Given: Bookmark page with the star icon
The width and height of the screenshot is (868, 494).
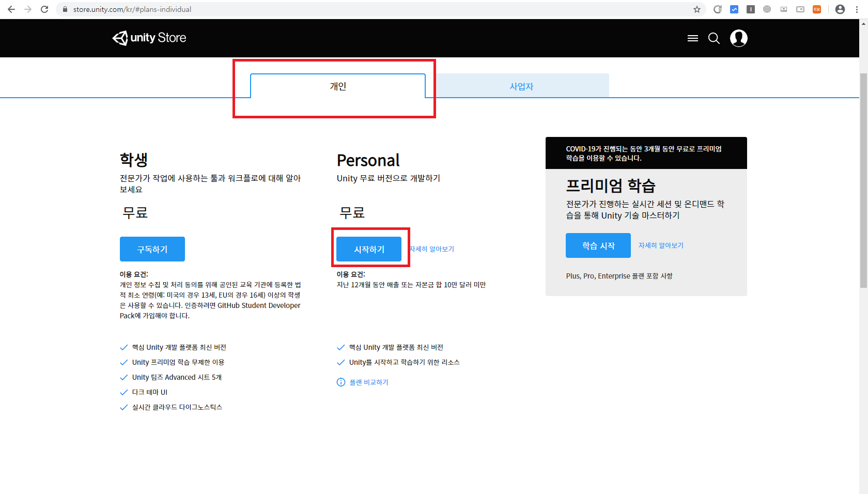Looking at the screenshot, I should pyautogui.click(x=697, y=9).
